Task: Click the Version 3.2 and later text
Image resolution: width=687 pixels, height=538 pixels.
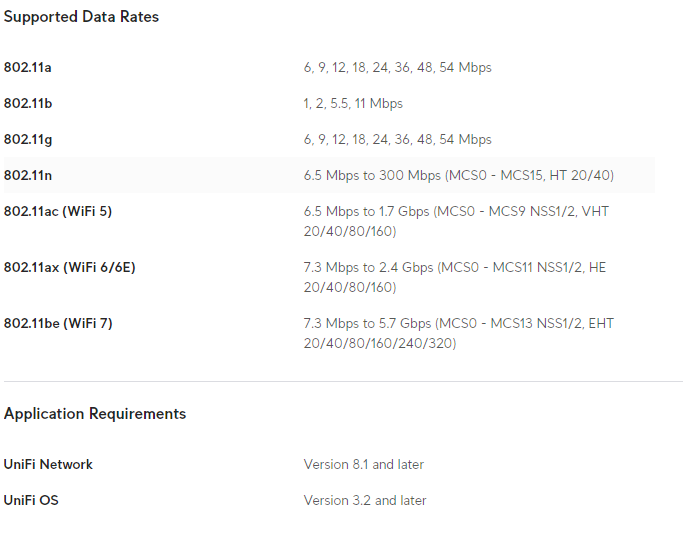Action: [x=364, y=501]
